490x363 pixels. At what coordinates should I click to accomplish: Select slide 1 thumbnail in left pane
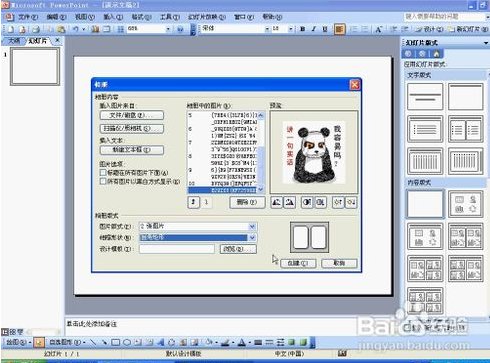(x=35, y=66)
